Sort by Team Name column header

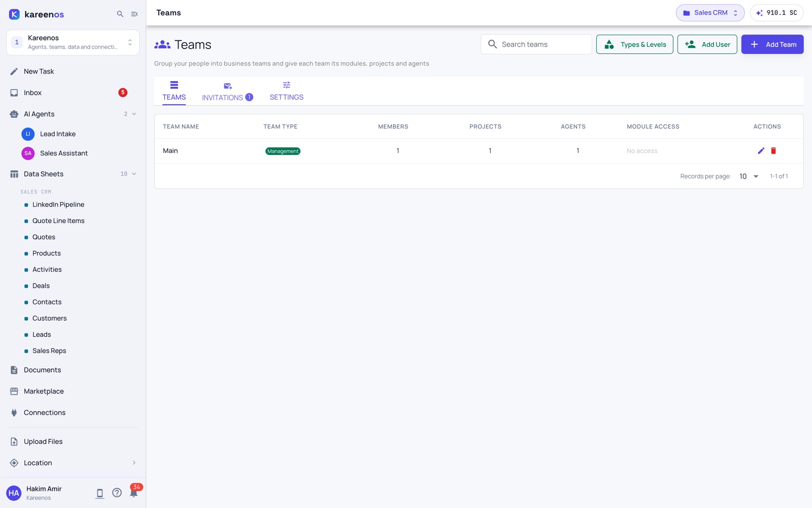click(181, 127)
